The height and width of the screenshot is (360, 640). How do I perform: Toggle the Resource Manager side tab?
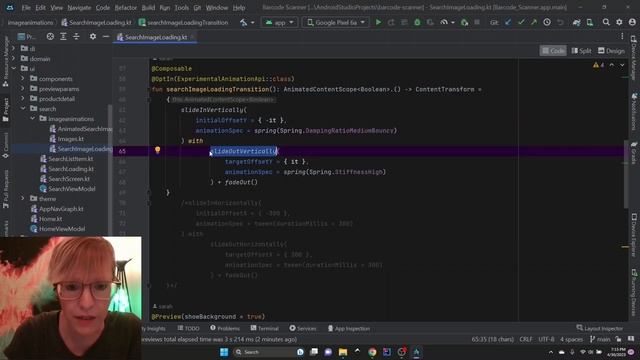6,61
